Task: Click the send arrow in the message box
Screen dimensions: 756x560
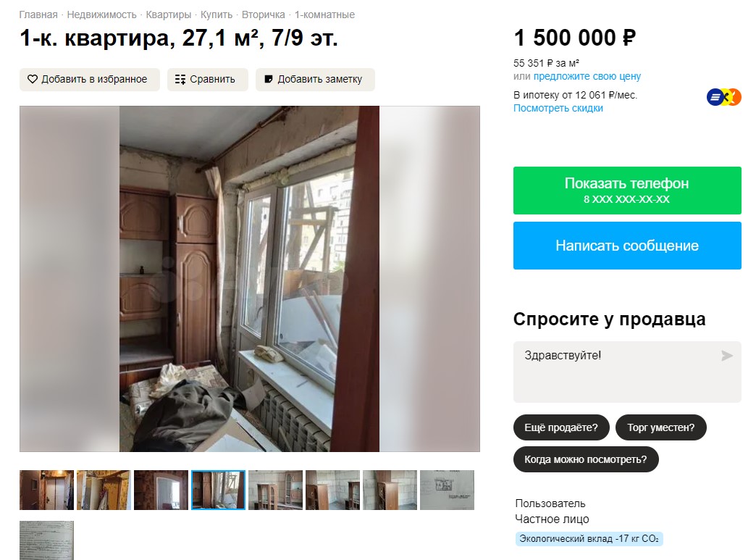Action: [x=726, y=356]
